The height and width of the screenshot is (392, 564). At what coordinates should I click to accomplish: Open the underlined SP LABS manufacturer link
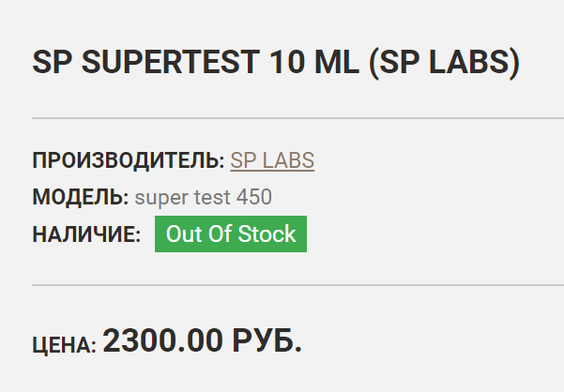click(x=272, y=160)
